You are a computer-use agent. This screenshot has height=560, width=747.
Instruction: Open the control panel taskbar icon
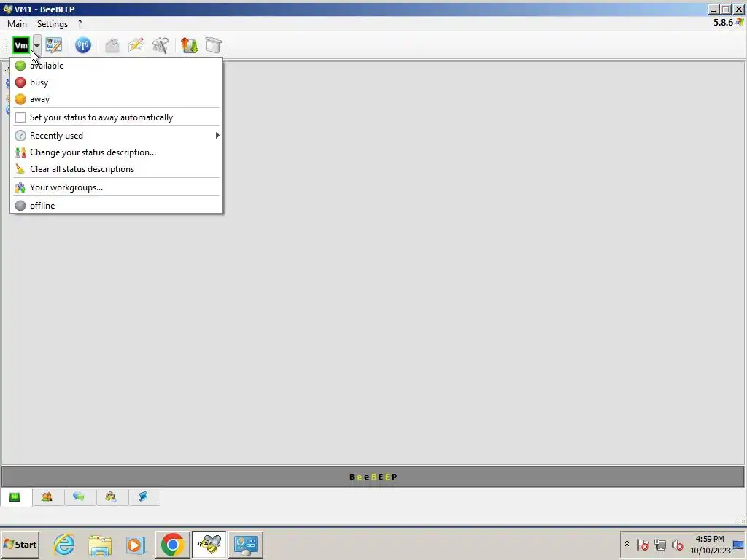click(x=246, y=544)
